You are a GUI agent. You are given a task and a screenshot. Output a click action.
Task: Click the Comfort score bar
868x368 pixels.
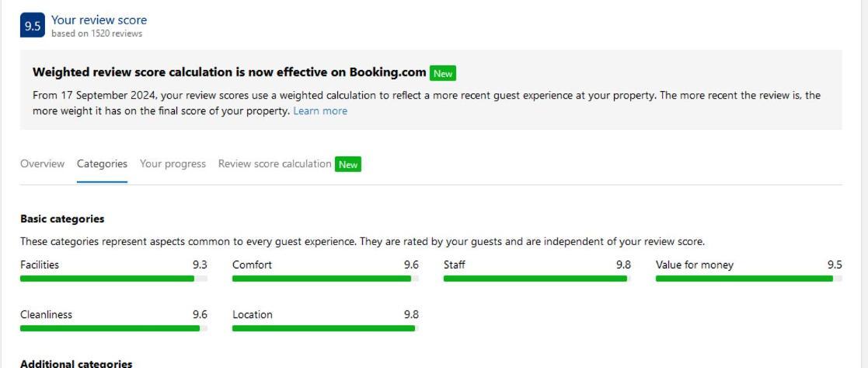tap(326, 279)
